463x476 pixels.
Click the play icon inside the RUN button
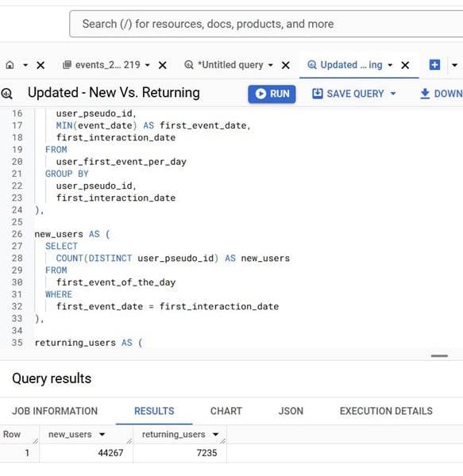[x=260, y=94]
